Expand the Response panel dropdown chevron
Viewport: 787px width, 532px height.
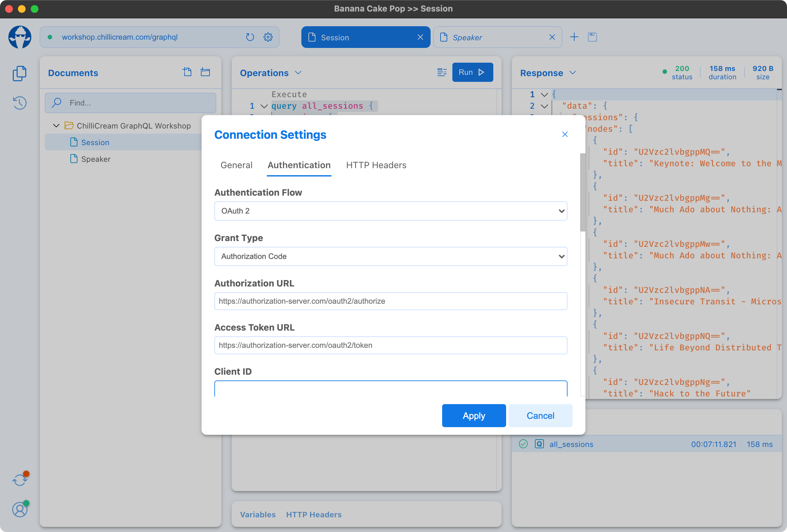click(573, 73)
